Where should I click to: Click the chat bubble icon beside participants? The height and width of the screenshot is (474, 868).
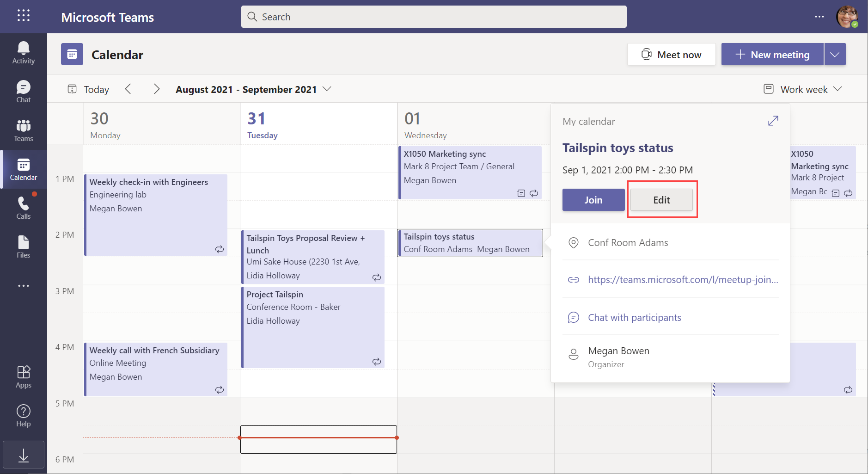click(574, 318)
